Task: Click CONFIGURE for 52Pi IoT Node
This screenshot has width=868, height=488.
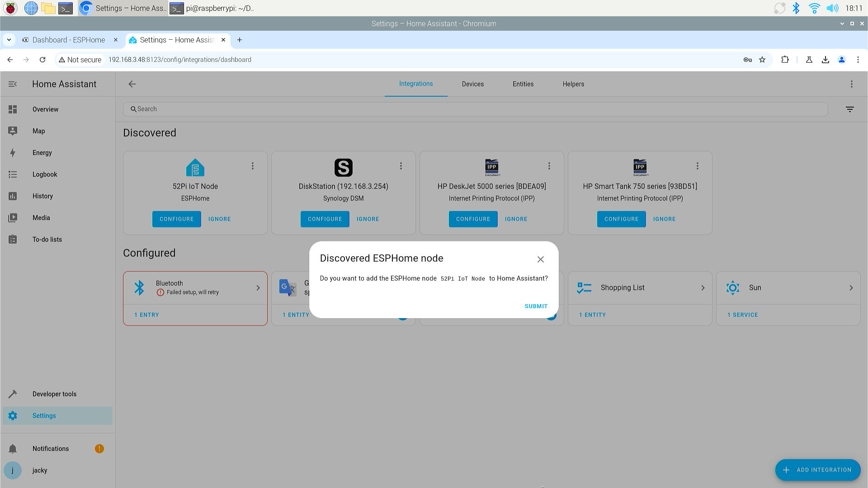Action: [176, 219]
